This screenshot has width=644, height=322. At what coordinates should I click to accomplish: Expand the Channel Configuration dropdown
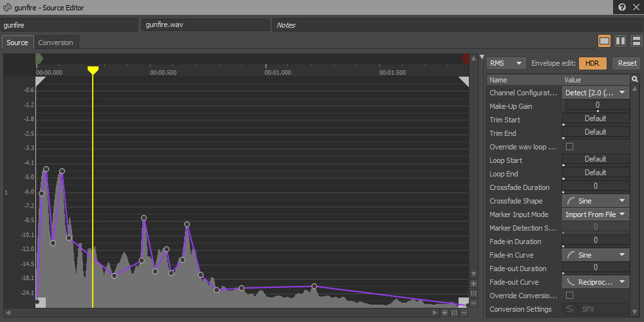596,93
